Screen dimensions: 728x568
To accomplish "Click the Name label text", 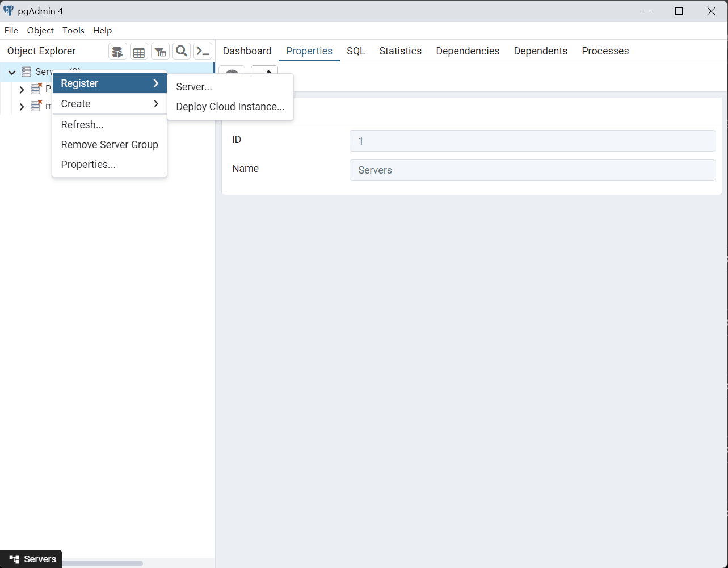I will pyautogui.click(x=246, y=169).
